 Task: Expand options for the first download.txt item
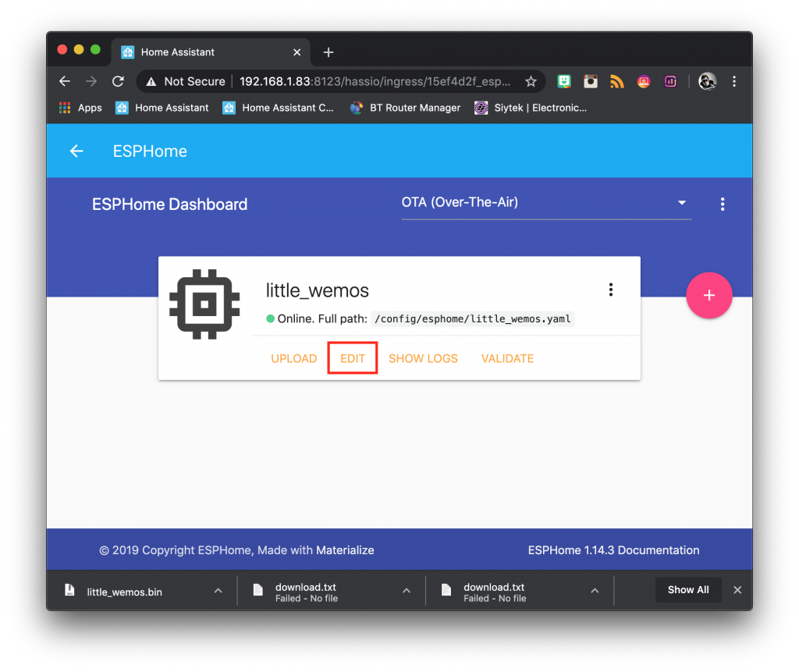click(406, 590)
